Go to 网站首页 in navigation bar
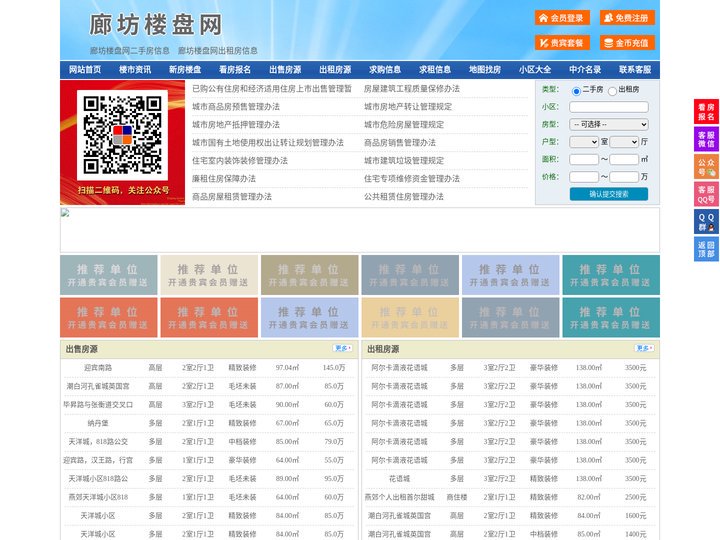Screen dimensions: 720x540 (x=85, y=70)
